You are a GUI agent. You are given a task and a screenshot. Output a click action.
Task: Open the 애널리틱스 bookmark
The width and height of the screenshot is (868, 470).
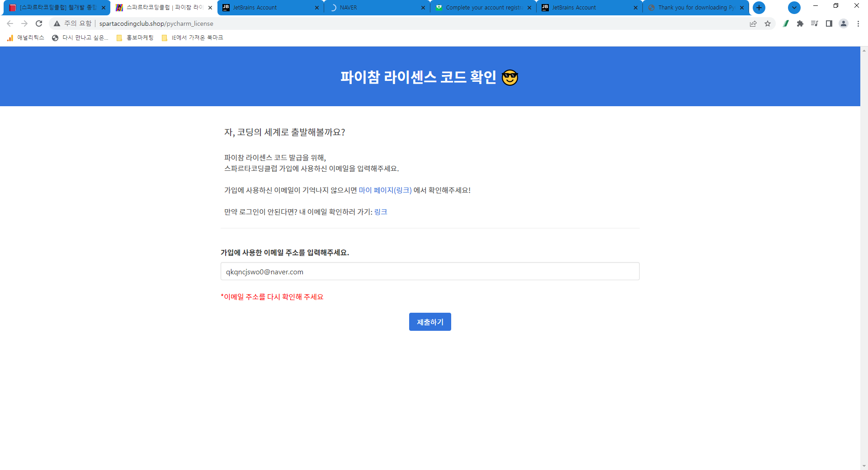pos(26,38)
